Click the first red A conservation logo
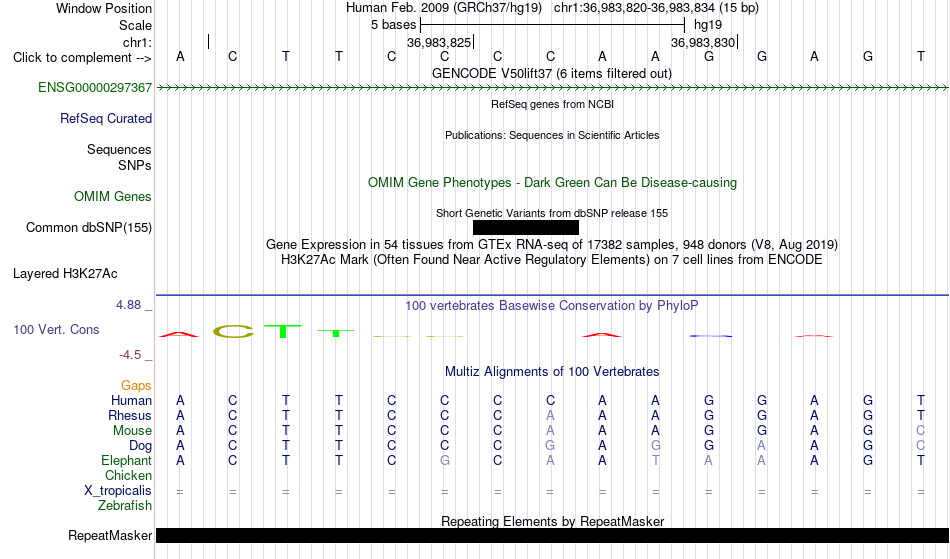The width and height of the screenshot is (950, 559). coord(179,334)
